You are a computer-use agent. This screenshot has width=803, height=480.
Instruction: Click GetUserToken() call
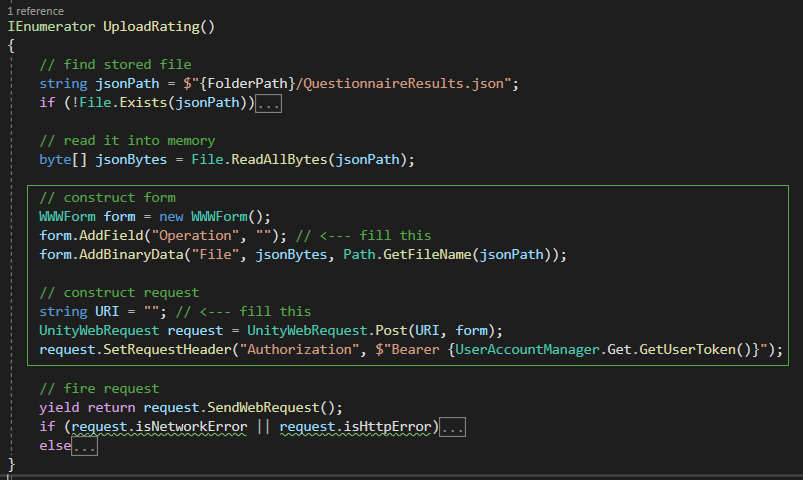[x=695, y=349]
